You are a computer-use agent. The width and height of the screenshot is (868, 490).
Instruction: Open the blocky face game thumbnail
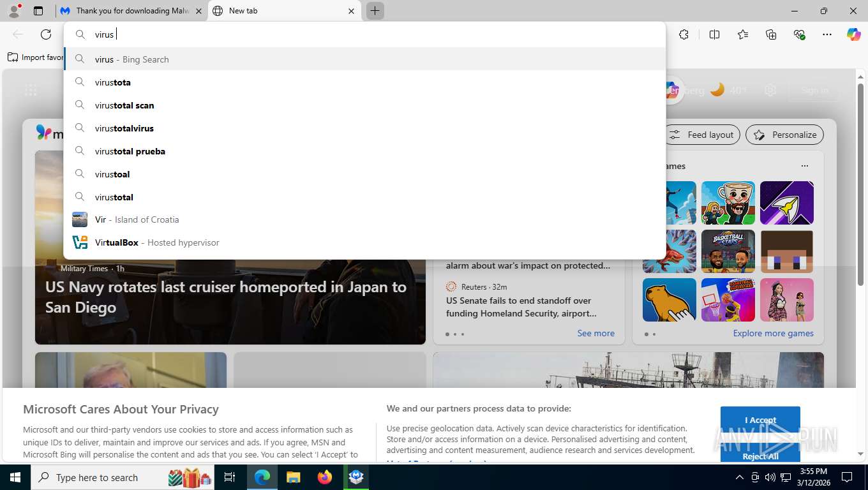[x=787, y=251]
